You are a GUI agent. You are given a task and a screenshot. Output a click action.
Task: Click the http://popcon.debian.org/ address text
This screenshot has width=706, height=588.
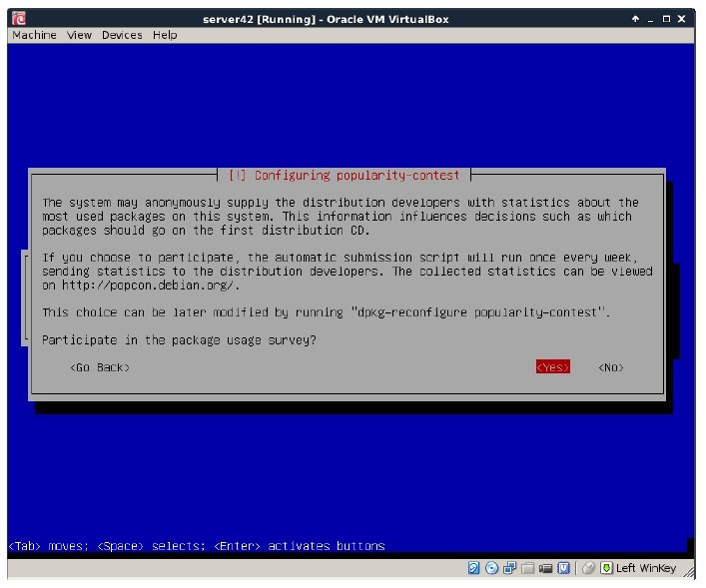[x=148, y=286]
